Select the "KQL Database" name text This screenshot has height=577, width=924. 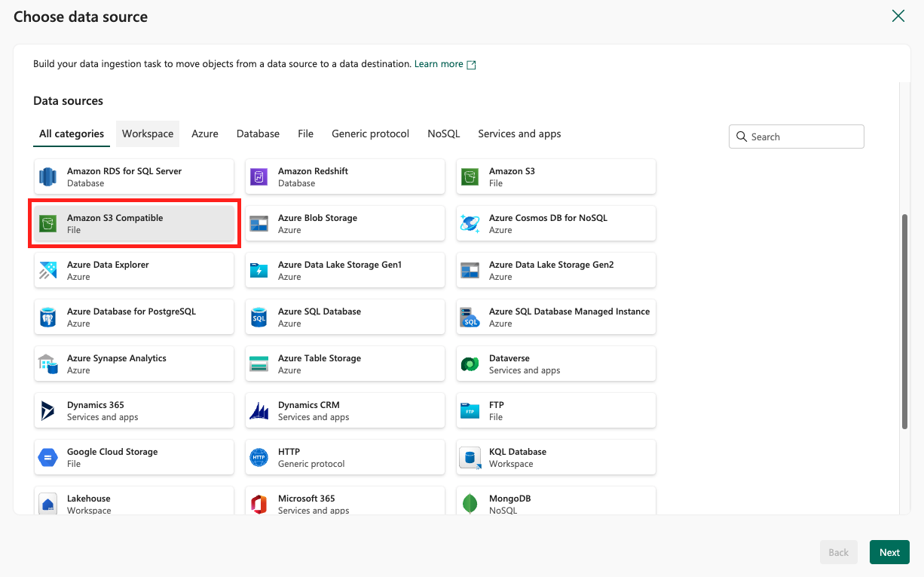click(x=518, y=452)
